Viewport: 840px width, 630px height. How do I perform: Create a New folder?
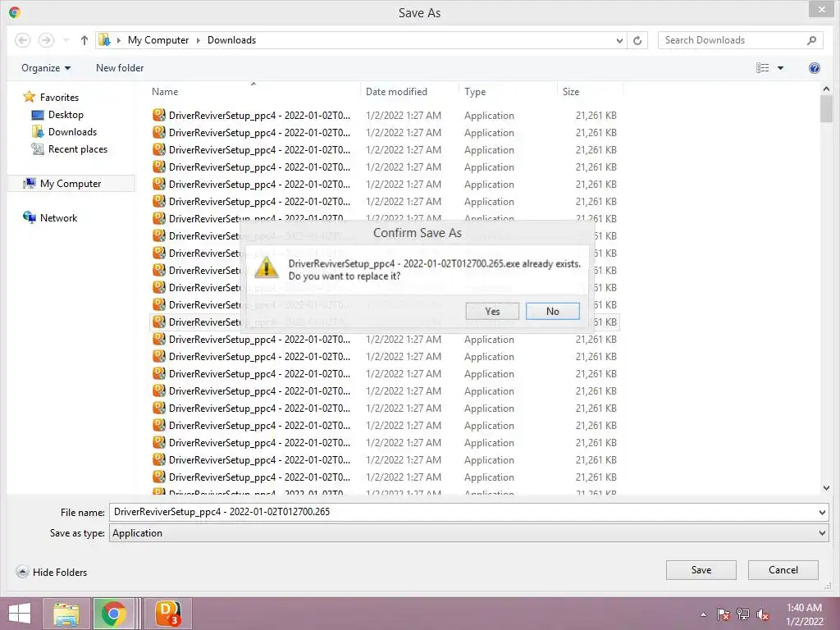coord(120,68)
